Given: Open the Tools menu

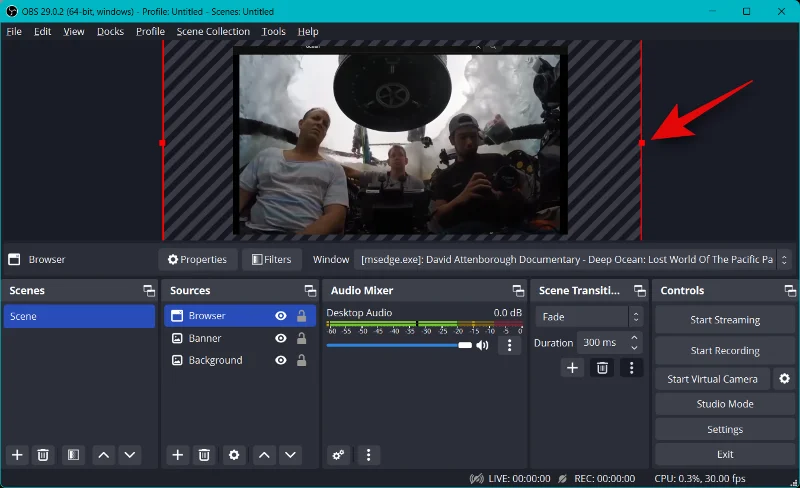Looking at the screenshot, I should (273, 31).
